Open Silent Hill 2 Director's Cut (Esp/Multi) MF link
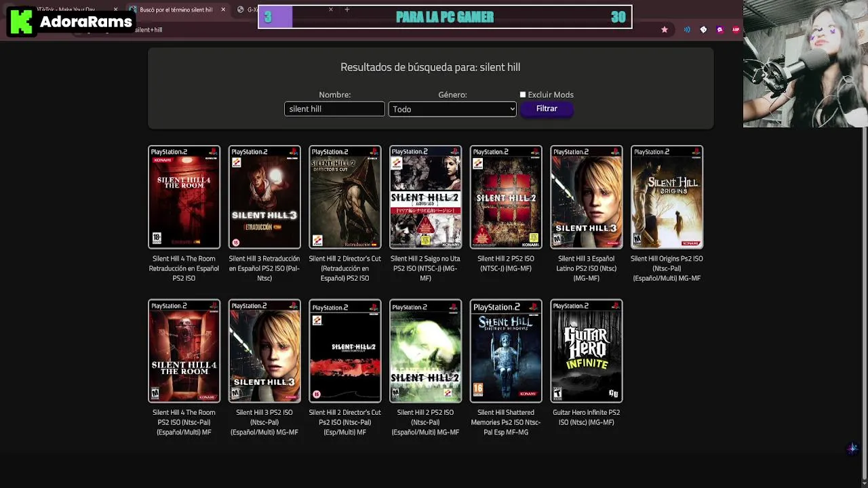 tap(344, 422)
